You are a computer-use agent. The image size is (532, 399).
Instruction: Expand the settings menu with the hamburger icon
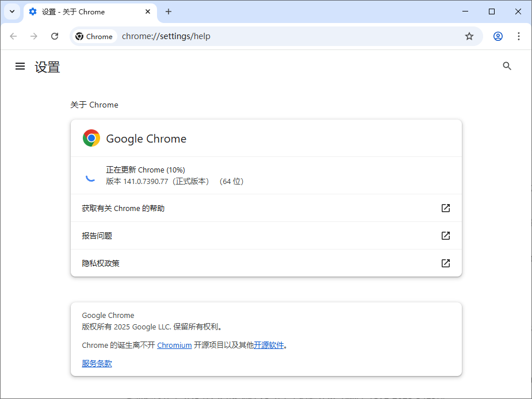[20, 66]
